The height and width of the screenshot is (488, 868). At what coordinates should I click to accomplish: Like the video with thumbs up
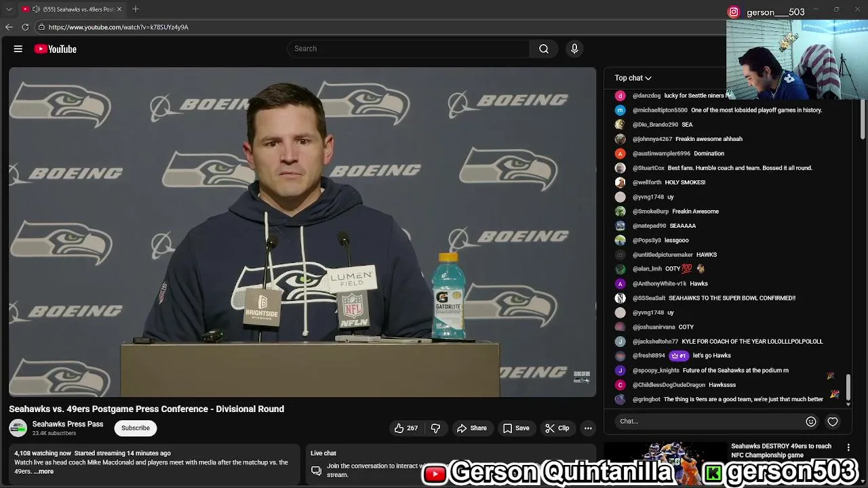[406, 428]
